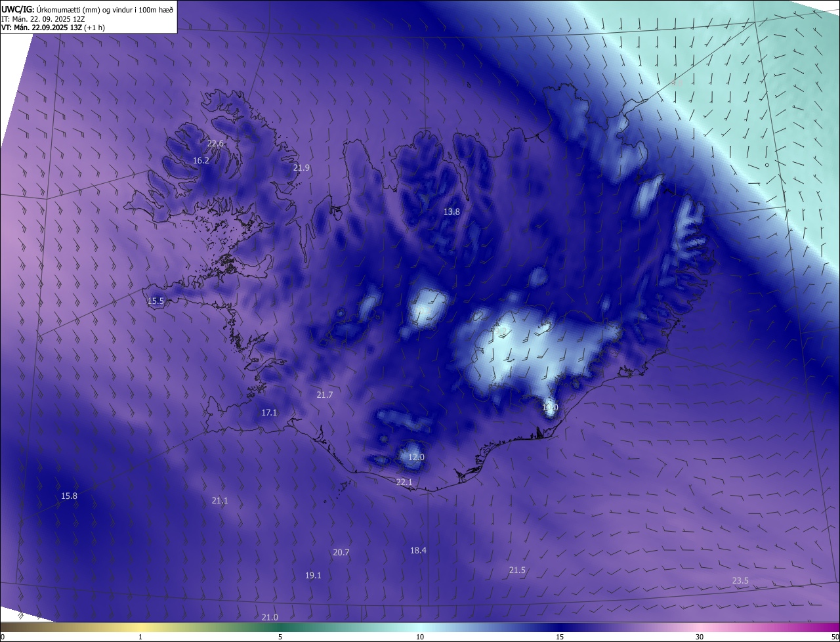Click the 5 label on the color scale
The height and width of the screenshot is (642, 840).
point(280,637)
